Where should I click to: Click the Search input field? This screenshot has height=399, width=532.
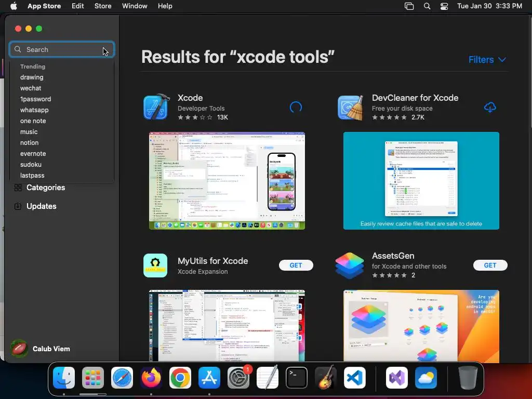pyautogui.click(x=62, y=49)
